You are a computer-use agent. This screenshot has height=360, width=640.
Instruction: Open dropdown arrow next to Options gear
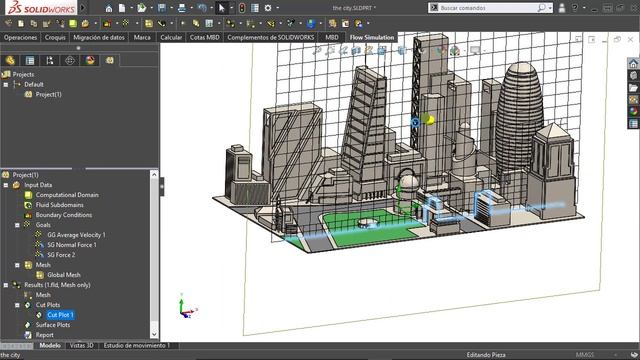point(278,8)
